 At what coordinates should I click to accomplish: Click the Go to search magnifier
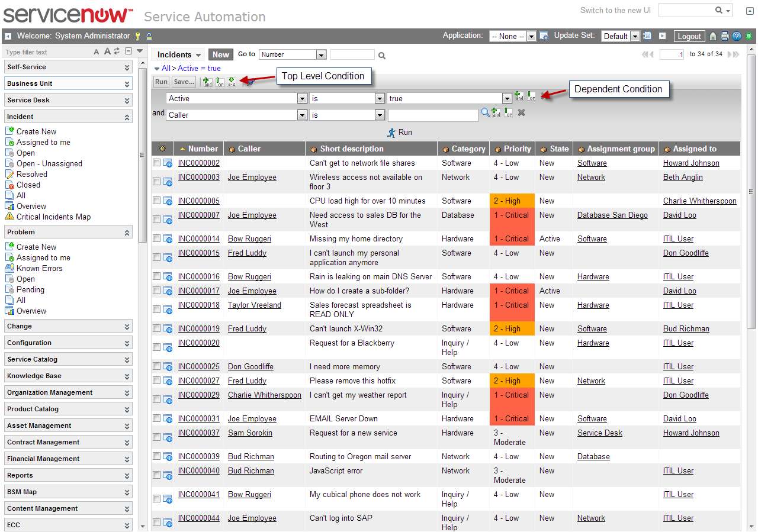(382, 56)
